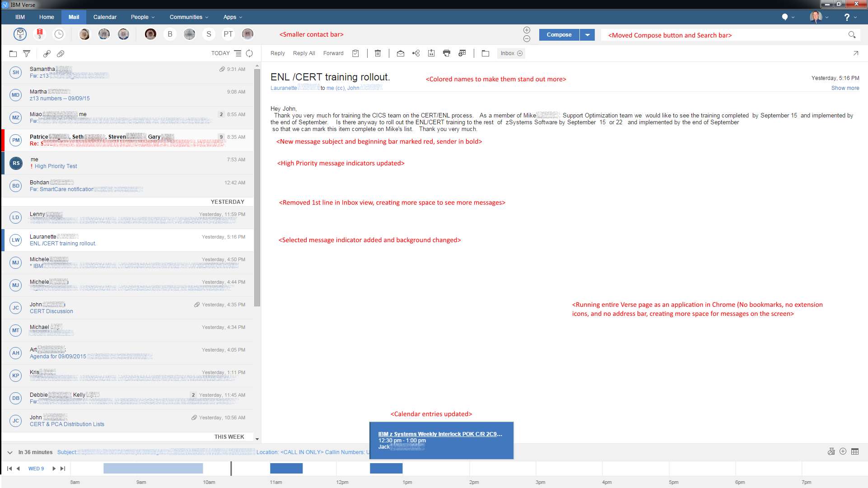
Task: Click Show more in message header
Action: click(x=845, y=88)
